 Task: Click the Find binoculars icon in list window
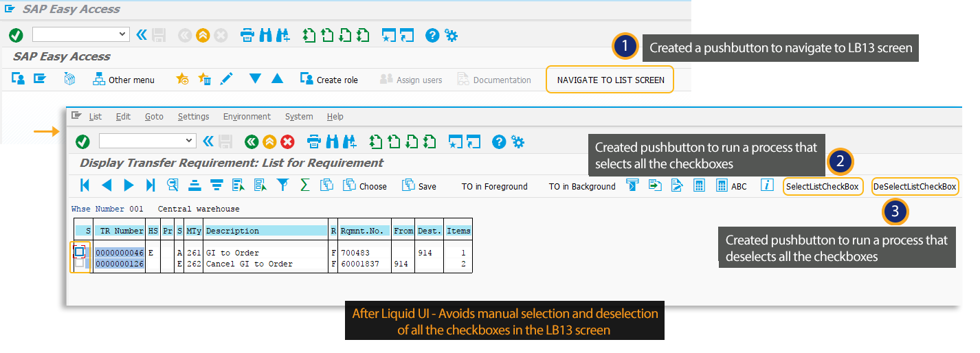[333, 141]
